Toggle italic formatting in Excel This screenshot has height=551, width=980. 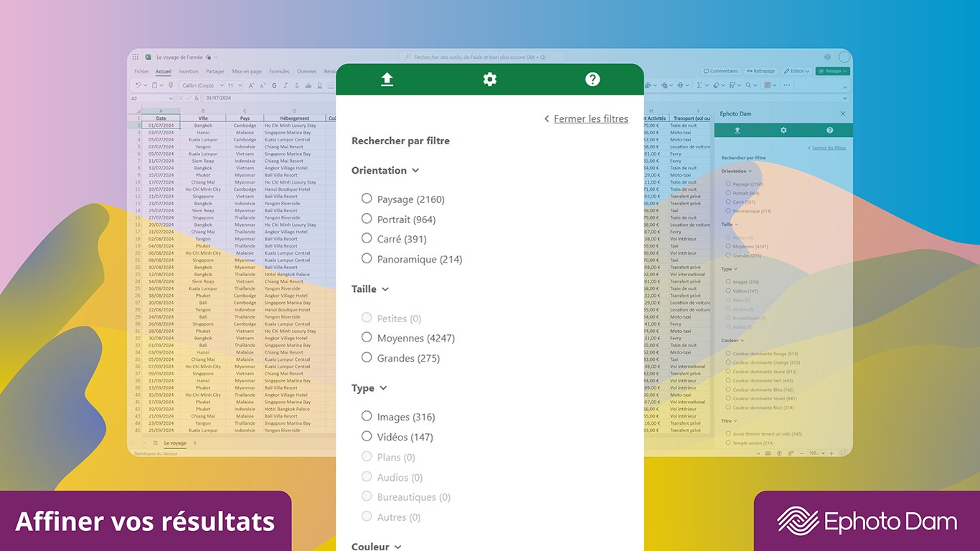[286, 85]
